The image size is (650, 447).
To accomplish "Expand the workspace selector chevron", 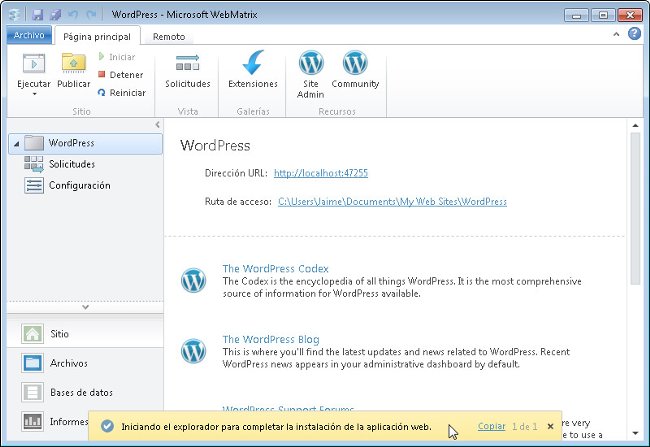I will click(85, 307).
